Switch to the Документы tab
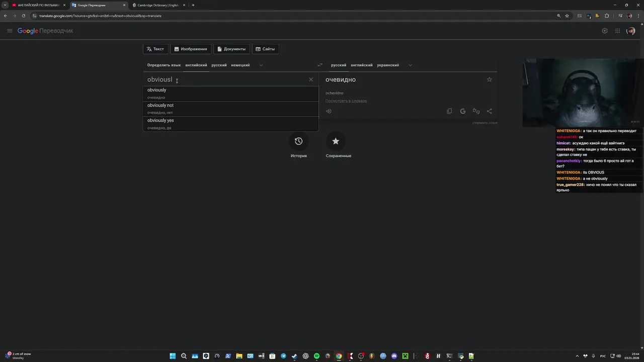 pyautogui.click(x=231, y=49)
